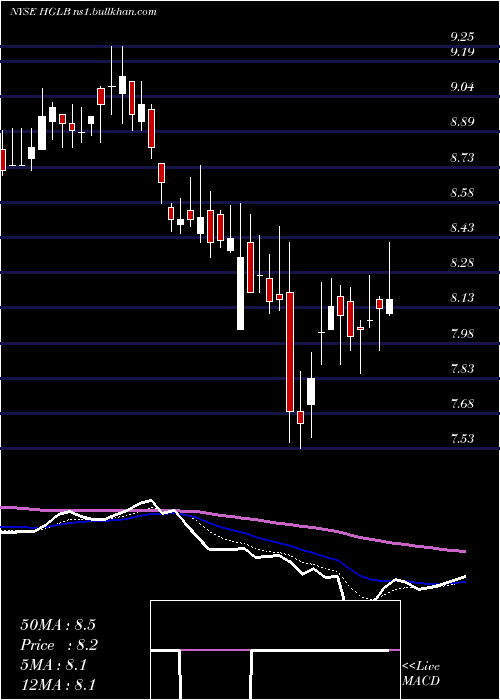
Task: Click the tall red candle that falls to 7.68
Action: pos(290,352)
